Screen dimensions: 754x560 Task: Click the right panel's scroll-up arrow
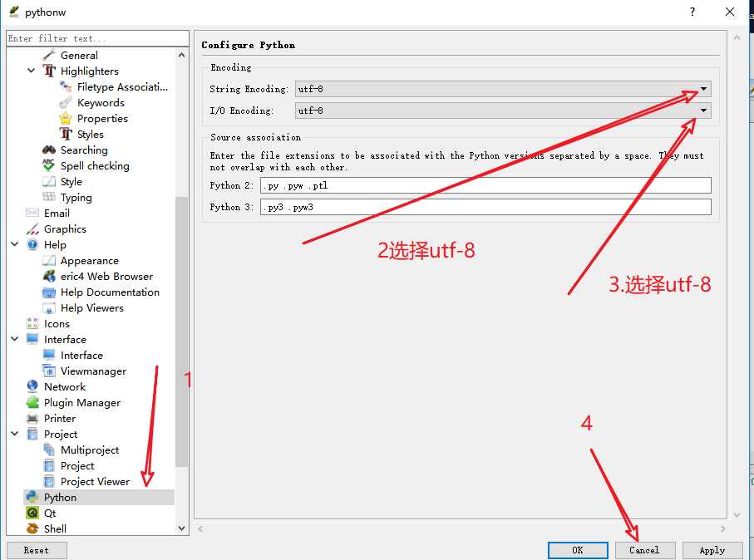click(x=737, y=37)
